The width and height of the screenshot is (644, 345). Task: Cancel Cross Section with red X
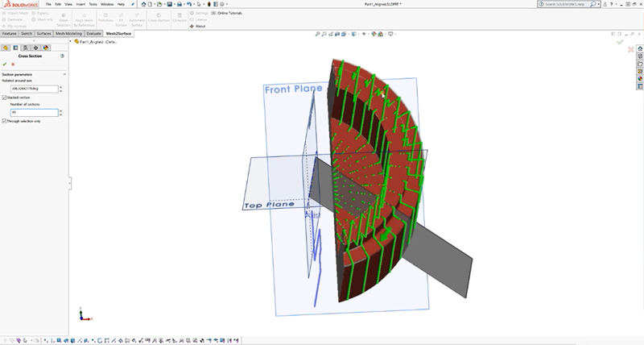[x=13, y=64]
